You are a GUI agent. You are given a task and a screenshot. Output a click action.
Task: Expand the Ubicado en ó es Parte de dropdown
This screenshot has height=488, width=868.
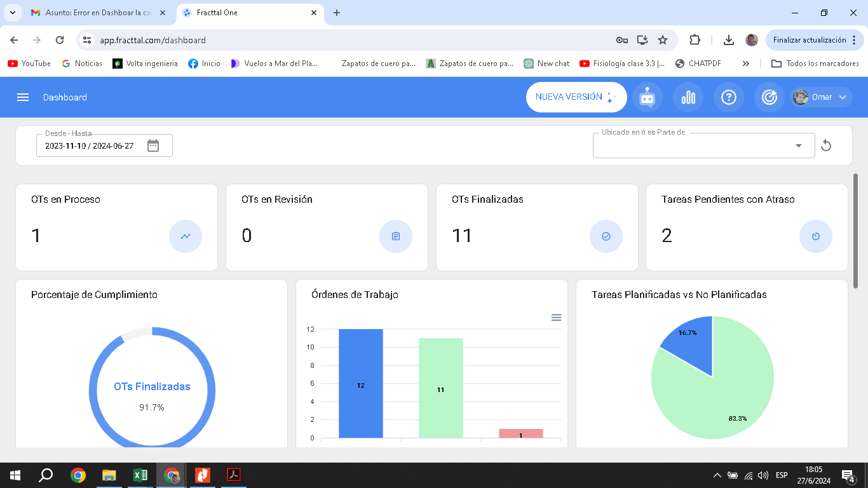[x=799, y=146]
